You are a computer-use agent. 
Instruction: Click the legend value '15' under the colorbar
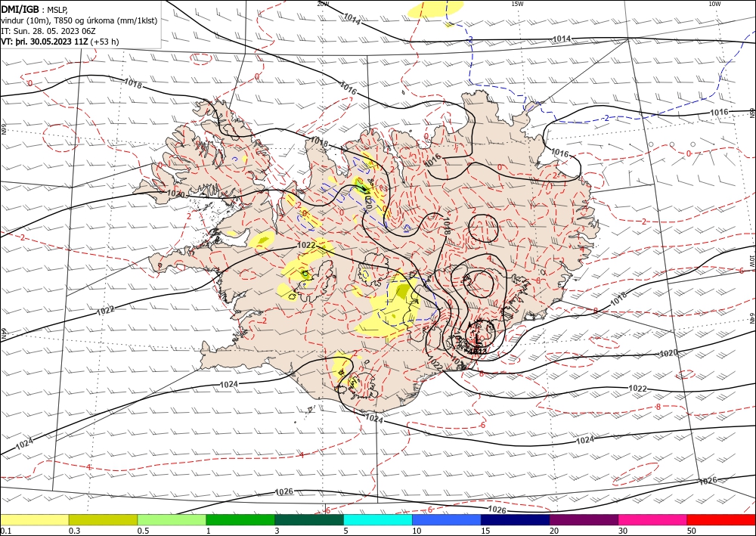point(485,531)
